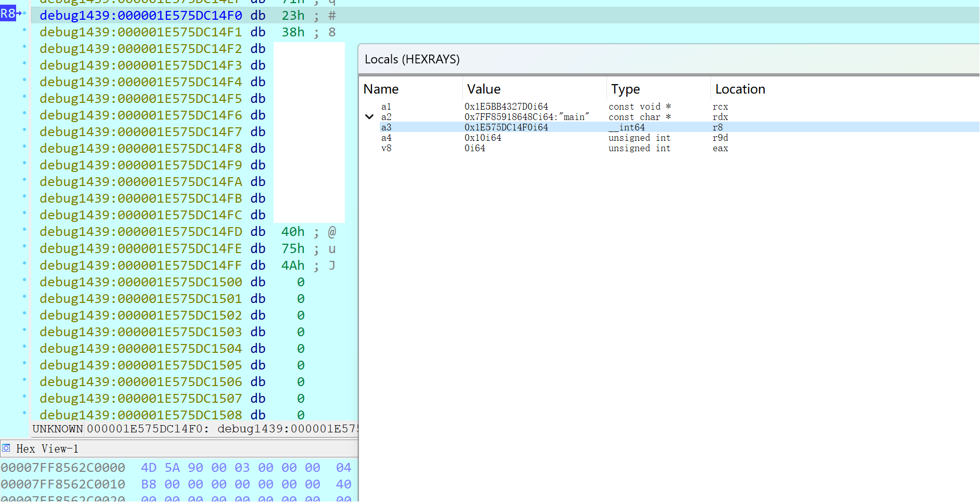Toggle the breakpoint dot beside address 000001E575DC14FA
Screen dimensions: 980x502
[x=24, y=180]
